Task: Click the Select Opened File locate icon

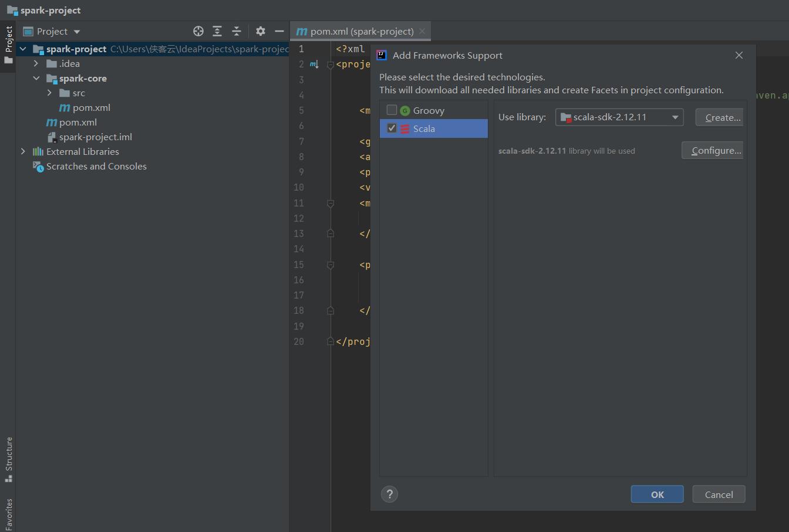Action: tap(198, 31)
